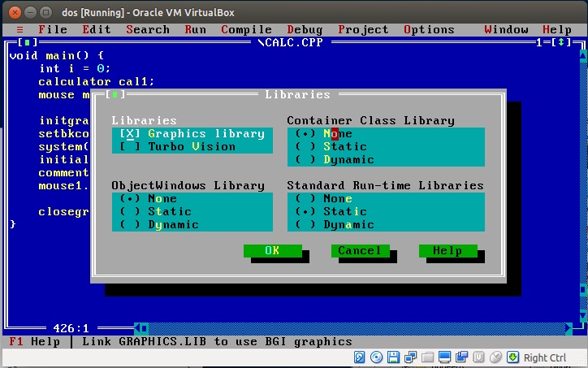The height and width of the screenshot is (368, 588).
Task: Click the VirtualBox video capture icon
Action: 461,357
